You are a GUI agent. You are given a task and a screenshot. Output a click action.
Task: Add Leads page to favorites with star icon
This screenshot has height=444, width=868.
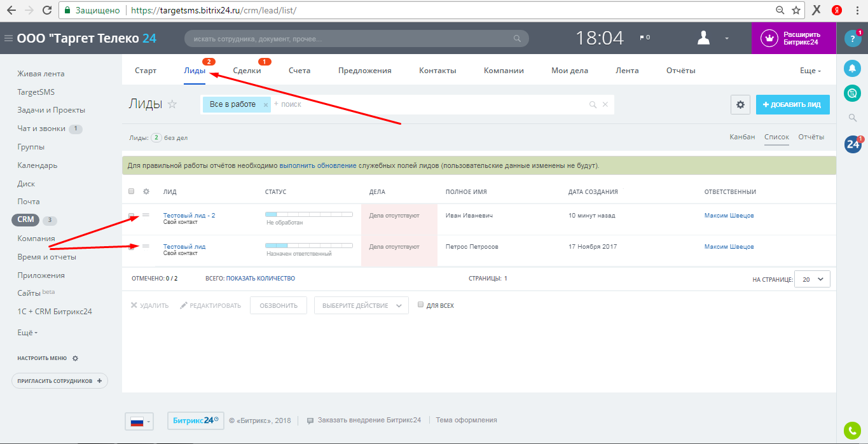pos(172,104)
